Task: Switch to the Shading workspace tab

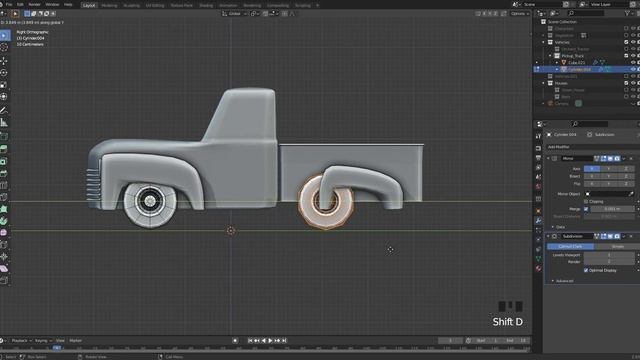Action: (206, 5)
